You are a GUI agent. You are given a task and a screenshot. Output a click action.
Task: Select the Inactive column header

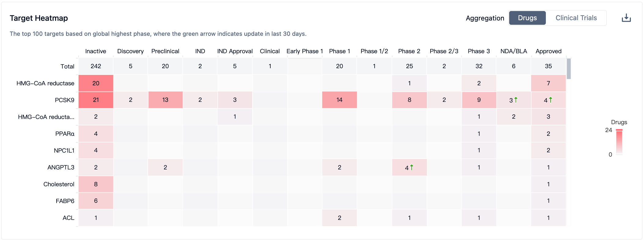(96, 51)
